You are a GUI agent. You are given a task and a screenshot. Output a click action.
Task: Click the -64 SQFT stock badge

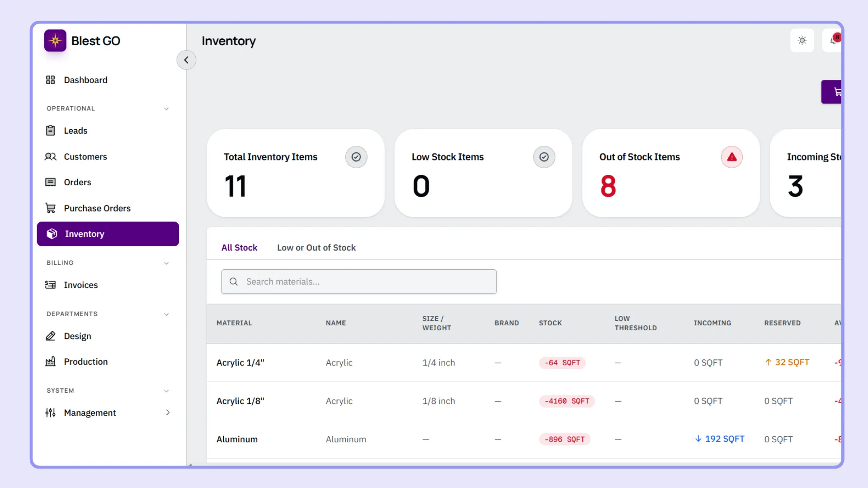pos(562,363)
